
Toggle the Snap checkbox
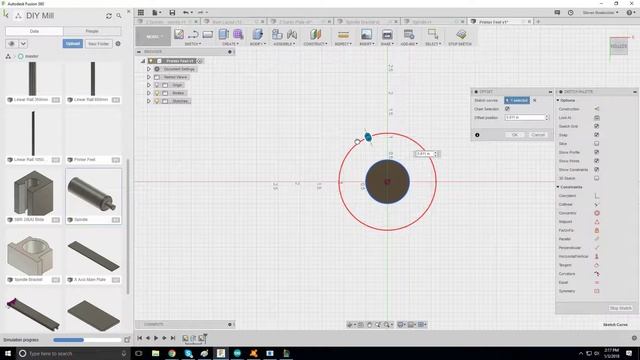[x=596, y=135]
